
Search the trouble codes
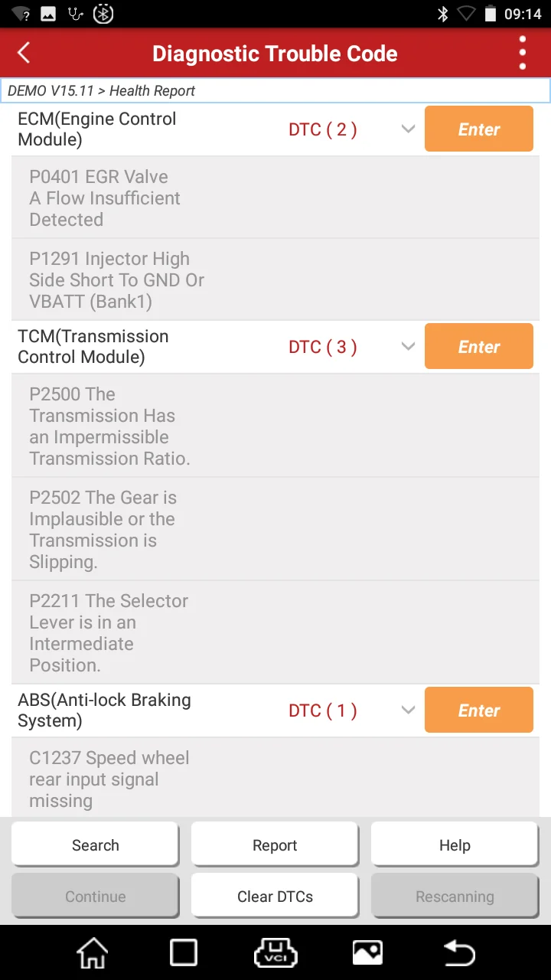click(x=95, y=845)
